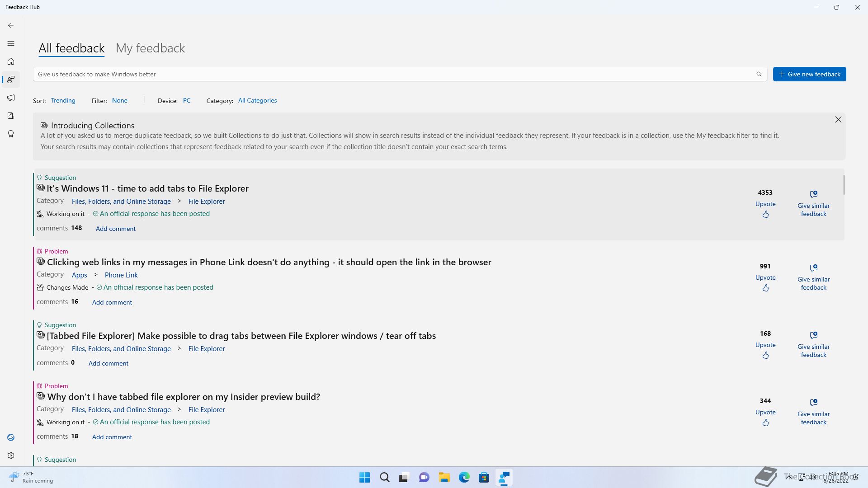
Task: Give similar feedback for Insider preview build problem
Action: pos(814,412)
